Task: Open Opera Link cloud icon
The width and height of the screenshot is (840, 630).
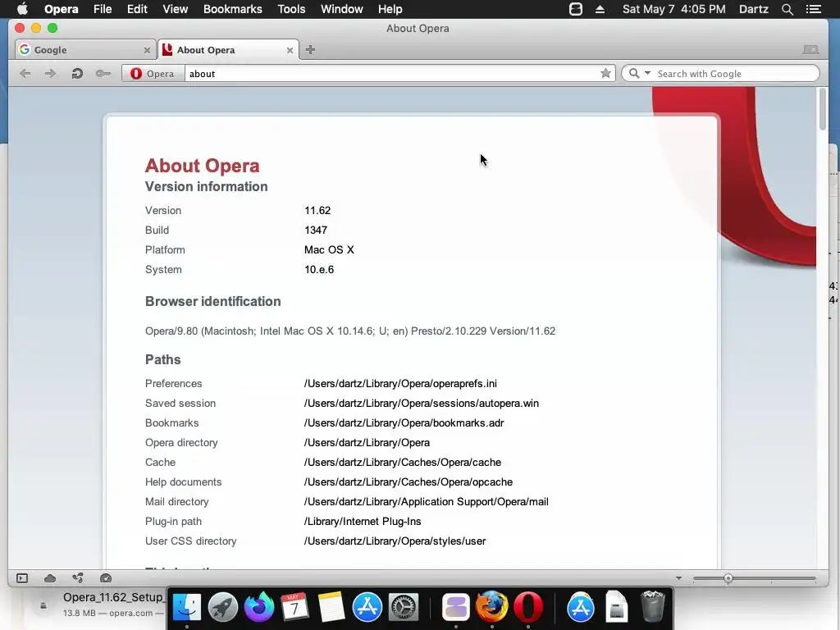Action: [x=50, y=578]
